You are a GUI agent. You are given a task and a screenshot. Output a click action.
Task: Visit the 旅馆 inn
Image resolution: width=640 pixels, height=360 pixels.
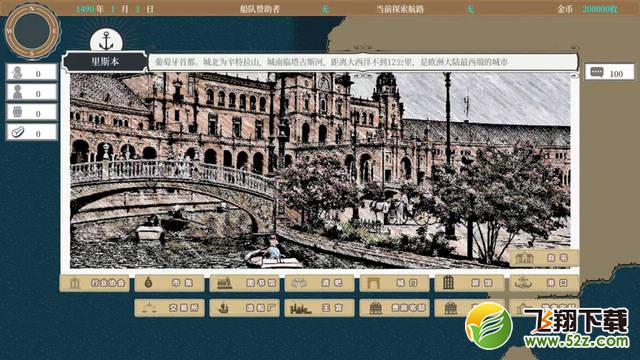(x=469, y=283)
